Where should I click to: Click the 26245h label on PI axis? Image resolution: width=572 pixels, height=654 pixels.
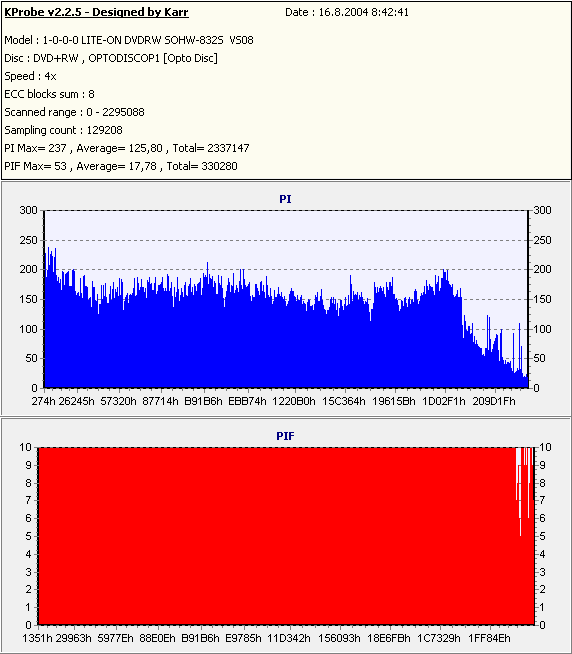point(76,401)
